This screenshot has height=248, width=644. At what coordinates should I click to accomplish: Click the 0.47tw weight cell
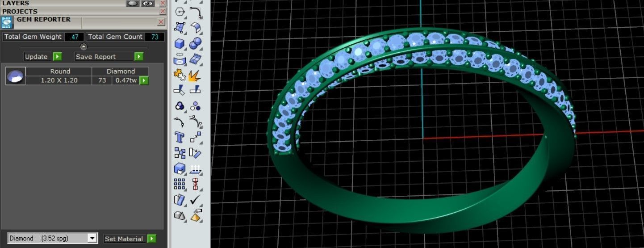(x=126, y=80)
